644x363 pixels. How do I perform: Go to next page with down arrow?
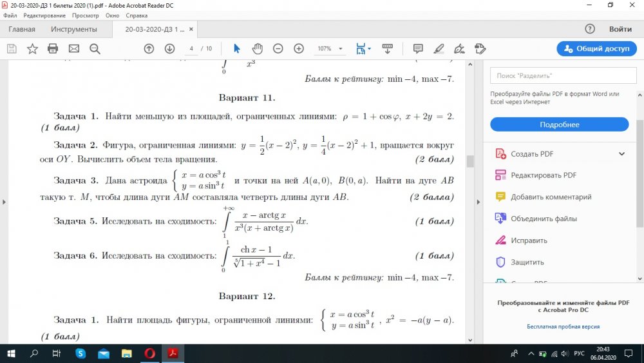(x=169, y=48)
